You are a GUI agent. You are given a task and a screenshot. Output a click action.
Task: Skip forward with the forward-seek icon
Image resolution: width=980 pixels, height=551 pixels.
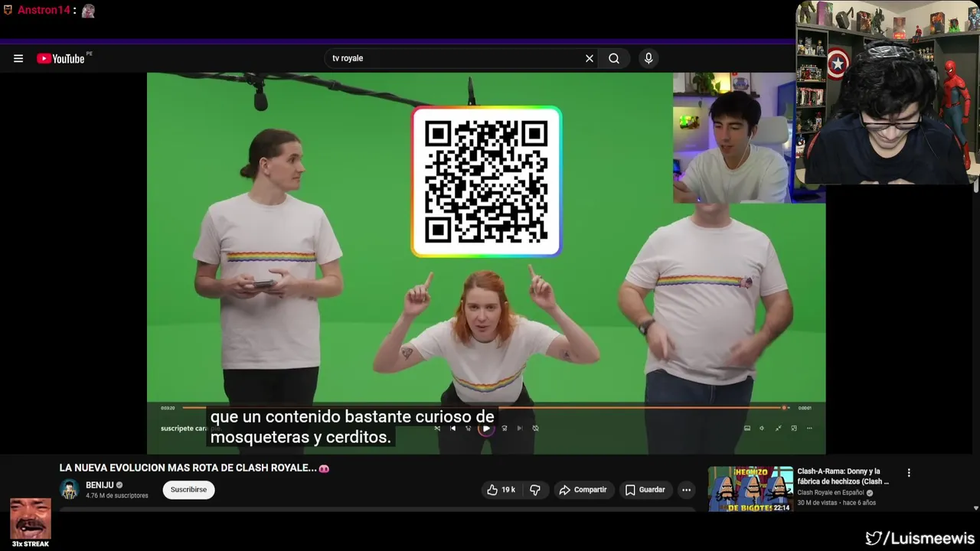pos(505,428)
